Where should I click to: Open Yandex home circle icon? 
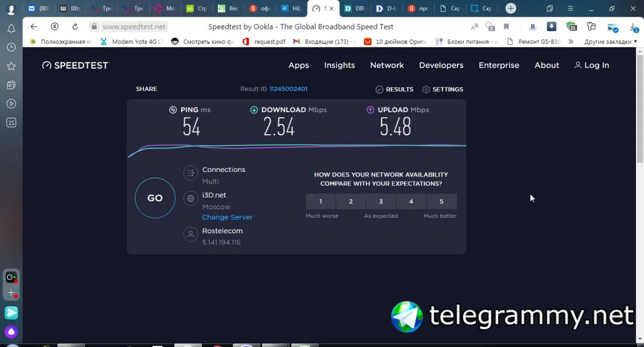pyautogui.click(x=54, y=27)
